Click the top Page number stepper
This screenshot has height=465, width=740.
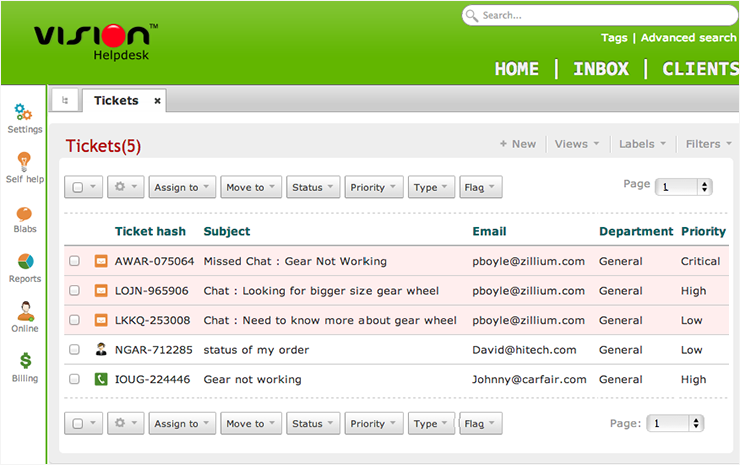pyautogui.click(x=704, y=187)
